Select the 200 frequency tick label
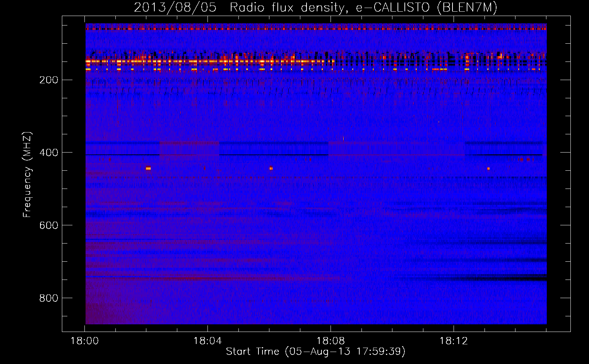589x364 pixels. pos(48,80)
